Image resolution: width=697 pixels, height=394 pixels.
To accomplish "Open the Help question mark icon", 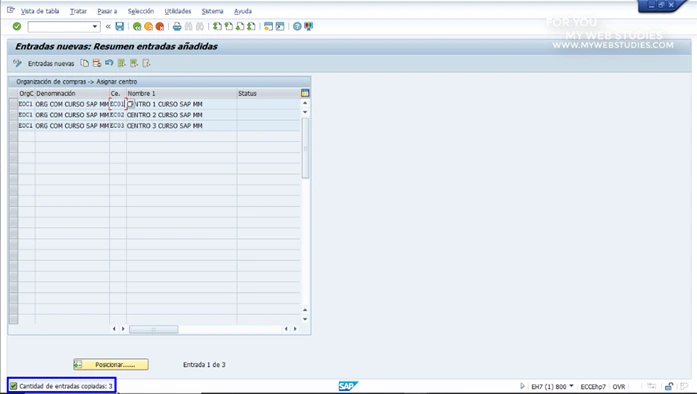I will (297, 27).
